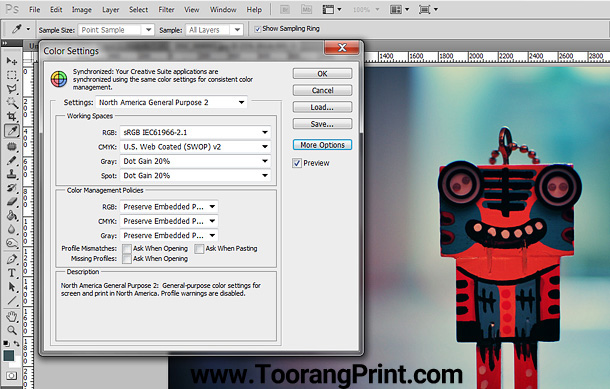Select the Crop tool
This screenshot has width=610, height=389.
click(12, 116)
